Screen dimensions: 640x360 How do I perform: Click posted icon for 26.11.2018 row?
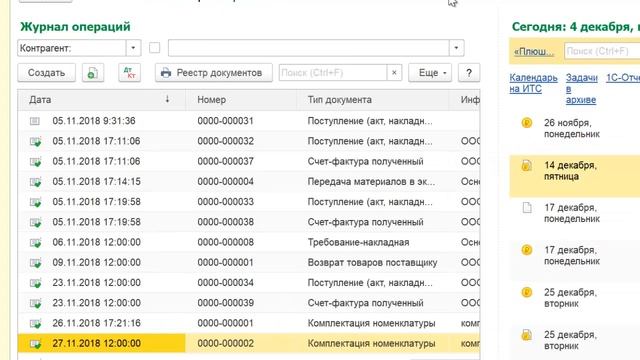[x=36, y=324]
